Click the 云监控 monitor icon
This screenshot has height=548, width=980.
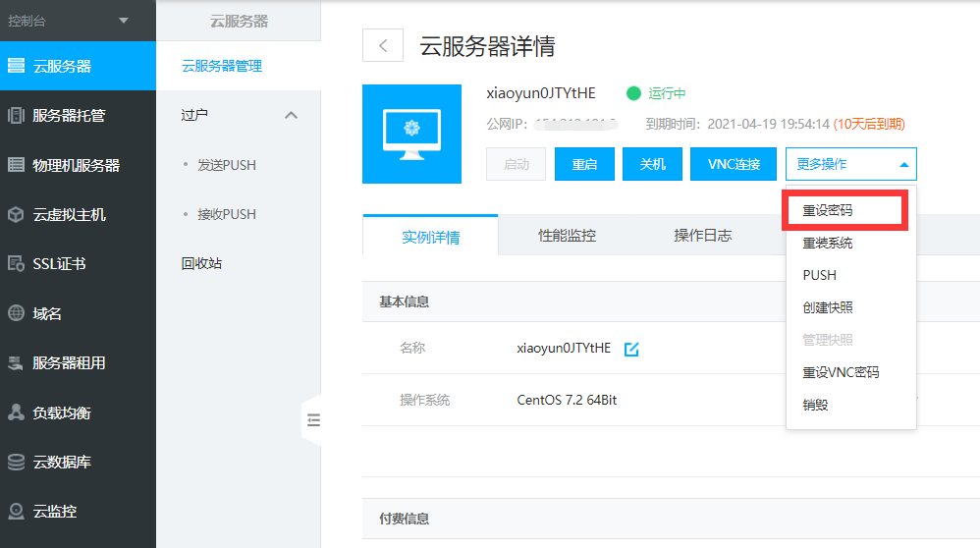coord(17,511)
